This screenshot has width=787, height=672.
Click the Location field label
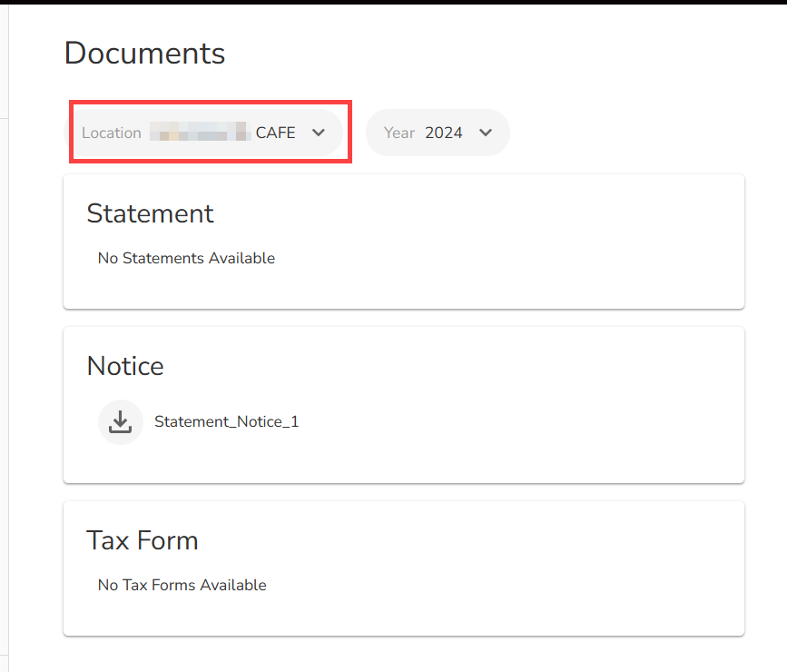[112, 133]
